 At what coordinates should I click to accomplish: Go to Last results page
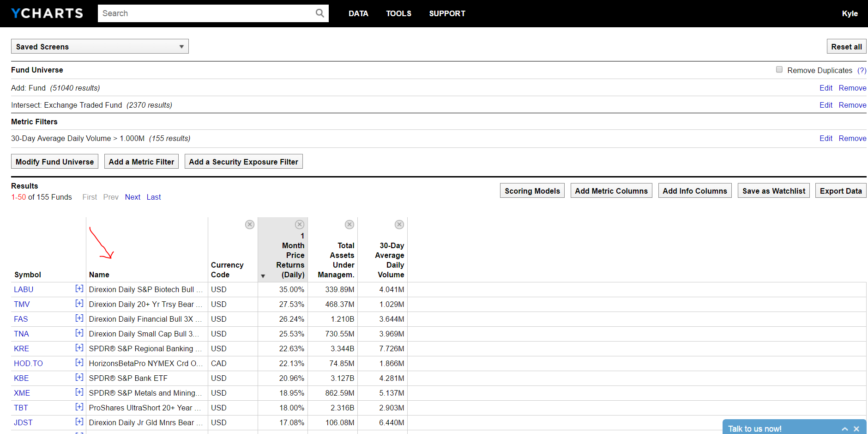[x=154, y=197]
